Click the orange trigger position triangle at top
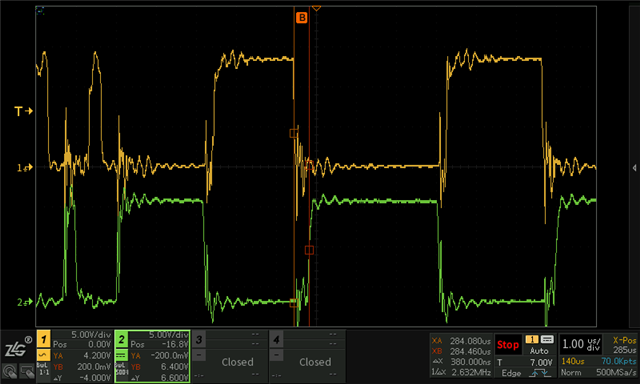640x384 pixels. click(316, 8)
